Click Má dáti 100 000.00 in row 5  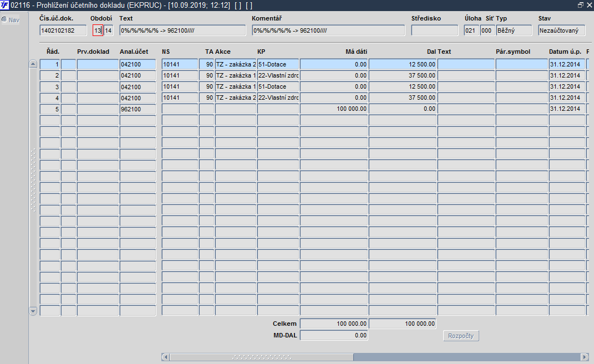tap(334, 109)
